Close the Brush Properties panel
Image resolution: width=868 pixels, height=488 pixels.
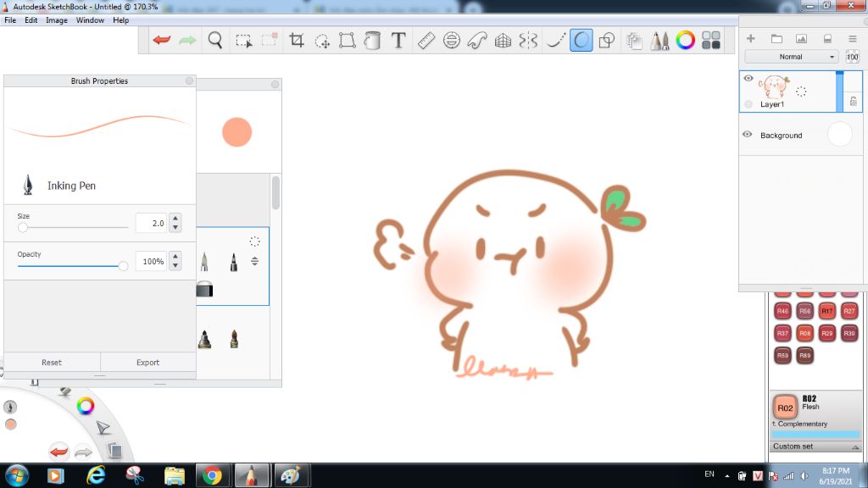click(189, 80)
